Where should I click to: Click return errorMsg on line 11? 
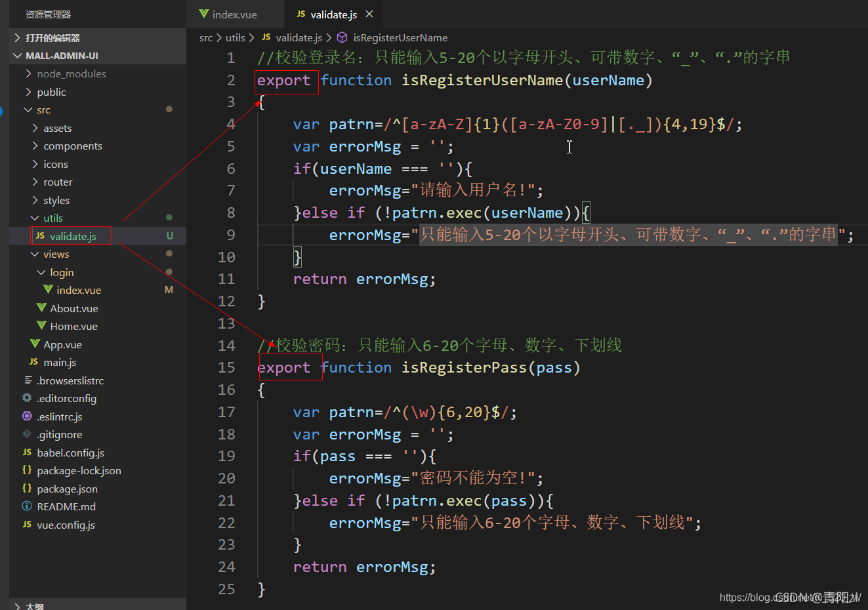point(364,279)
